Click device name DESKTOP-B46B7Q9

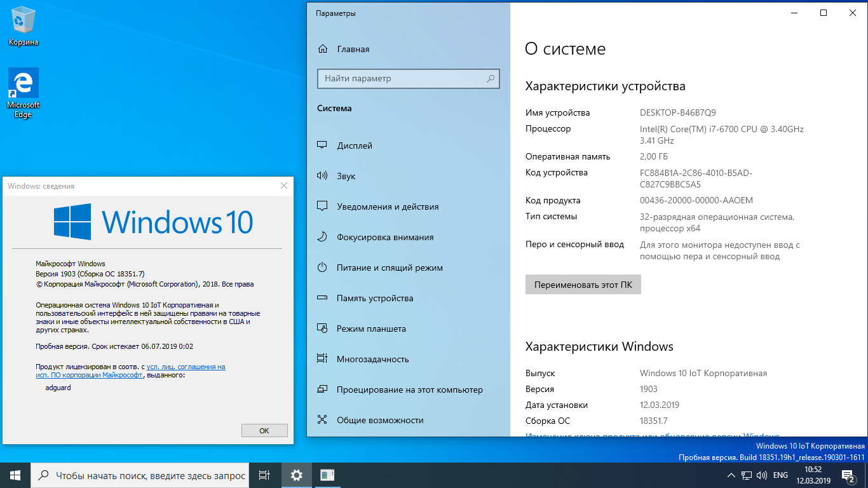pyautogui.click(x=678, y=112)
